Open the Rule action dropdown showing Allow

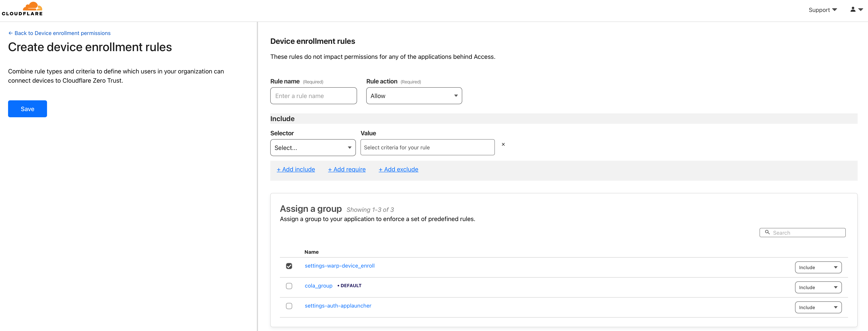414,96
